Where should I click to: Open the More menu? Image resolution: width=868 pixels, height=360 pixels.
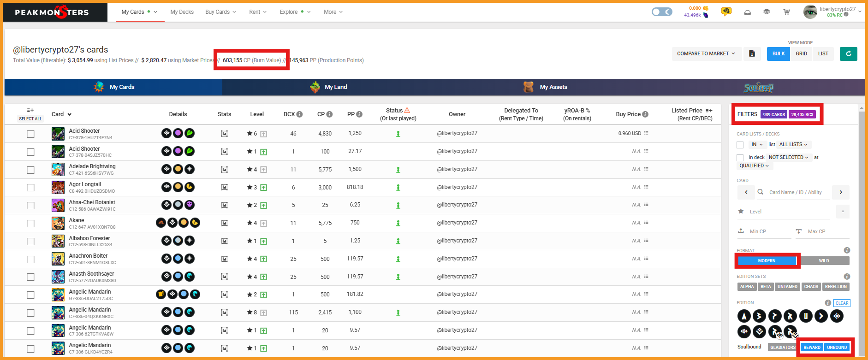333,12
